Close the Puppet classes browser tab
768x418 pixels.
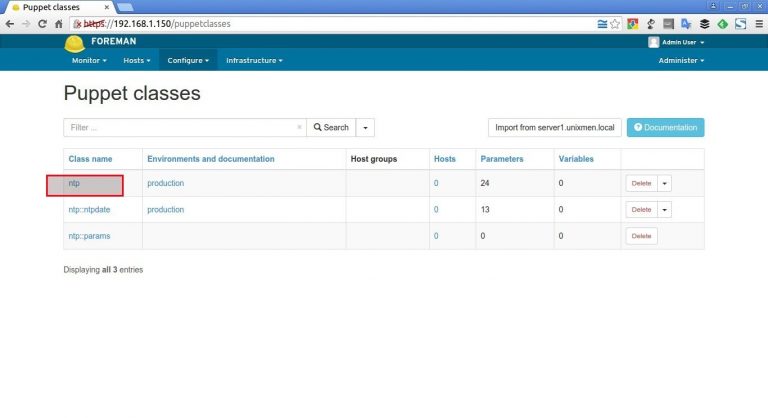(x=106, y=7)
